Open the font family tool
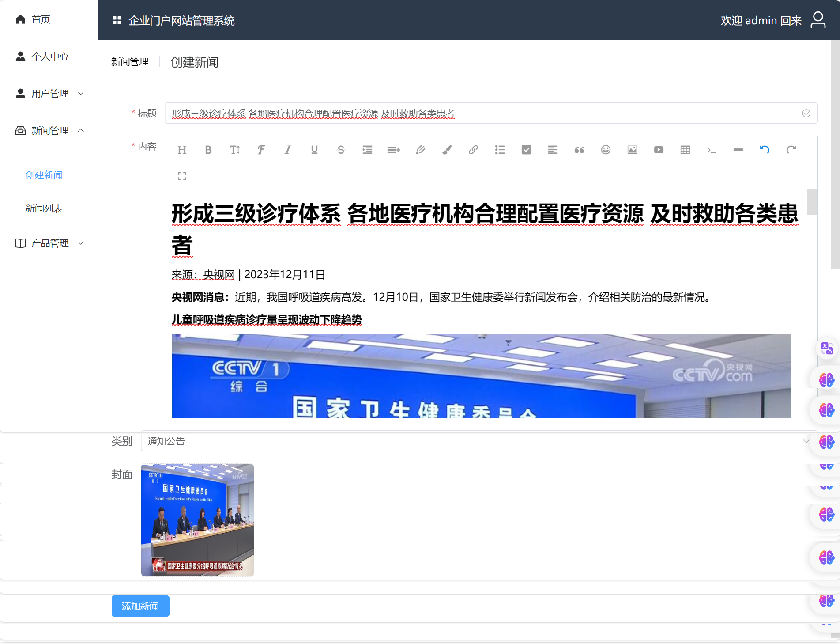Viewport: 840px width, 644px height. (261, 150)
